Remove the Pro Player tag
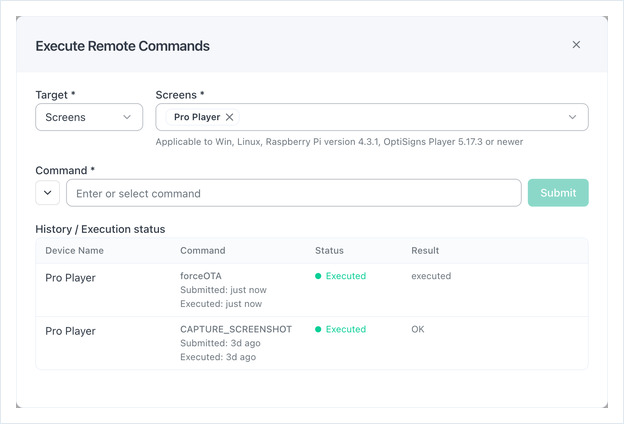The height and width of the screenshot is (424, 624). 229,117
